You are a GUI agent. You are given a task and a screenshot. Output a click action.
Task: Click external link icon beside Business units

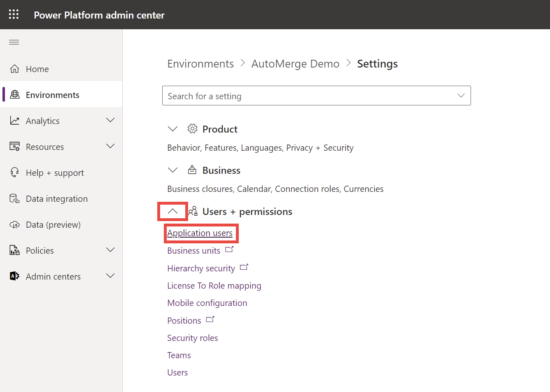[x=229, y=250]
